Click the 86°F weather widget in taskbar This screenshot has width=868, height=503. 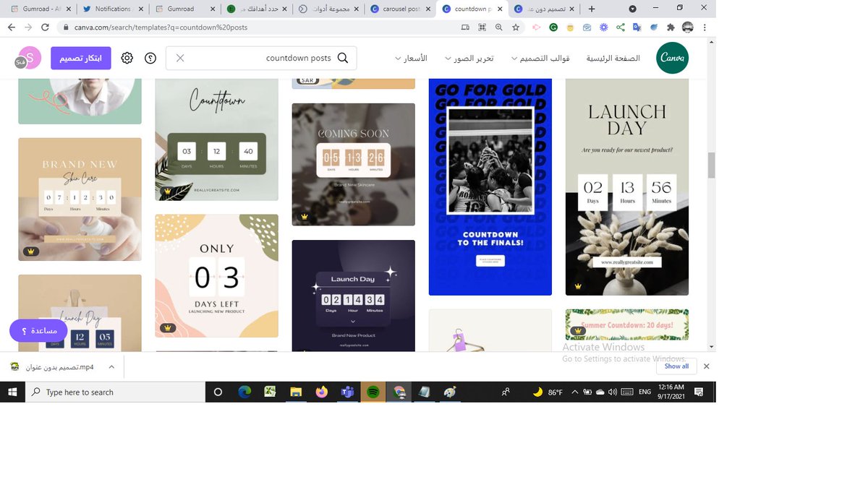548,392
